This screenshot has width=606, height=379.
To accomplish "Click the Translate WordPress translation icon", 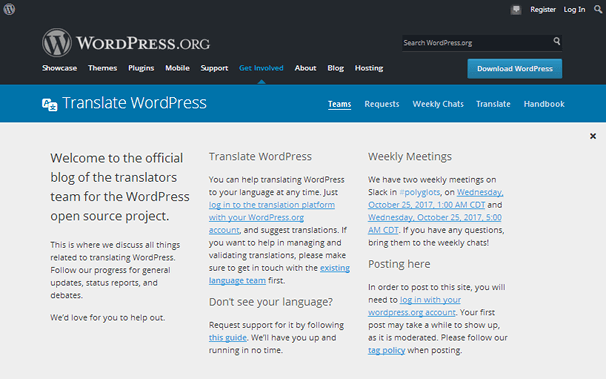I will click(49, 104).
